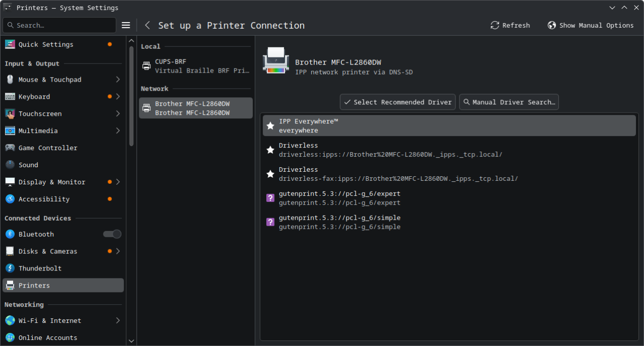The image size is (644, 346).
Task: Open Manual Driver Search
Action: [508, 102]
